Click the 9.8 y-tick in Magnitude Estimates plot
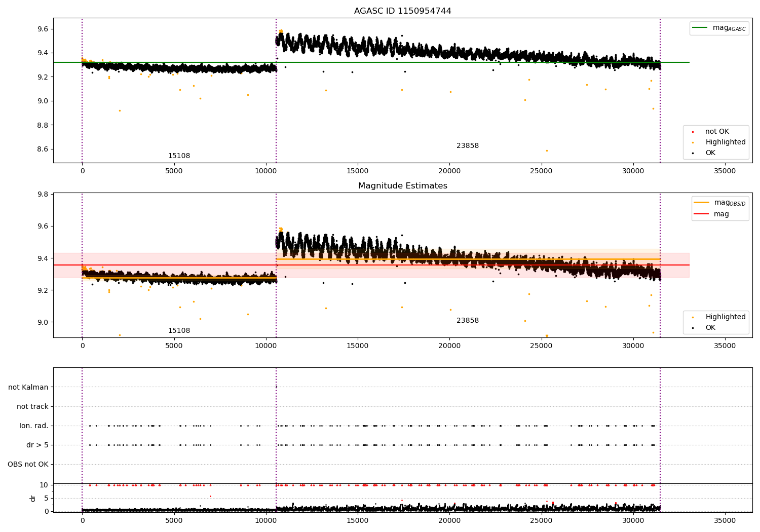760x532 pixels. (43, 195)
